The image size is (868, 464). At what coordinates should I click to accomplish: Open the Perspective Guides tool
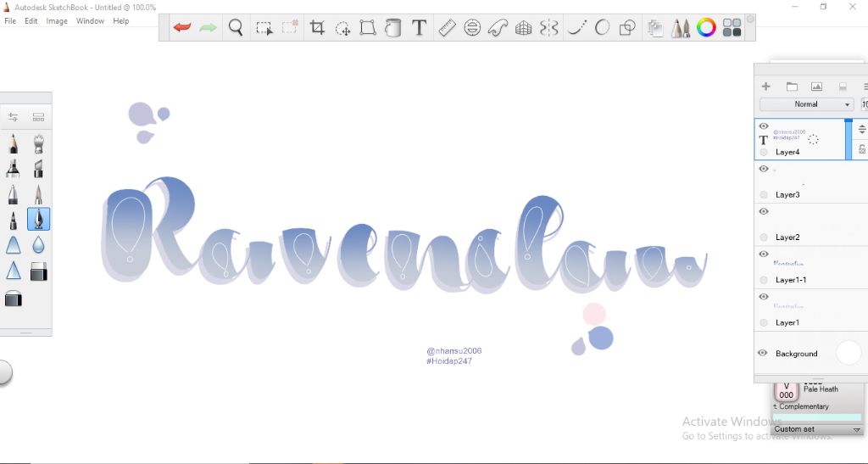tap(523, 27)
